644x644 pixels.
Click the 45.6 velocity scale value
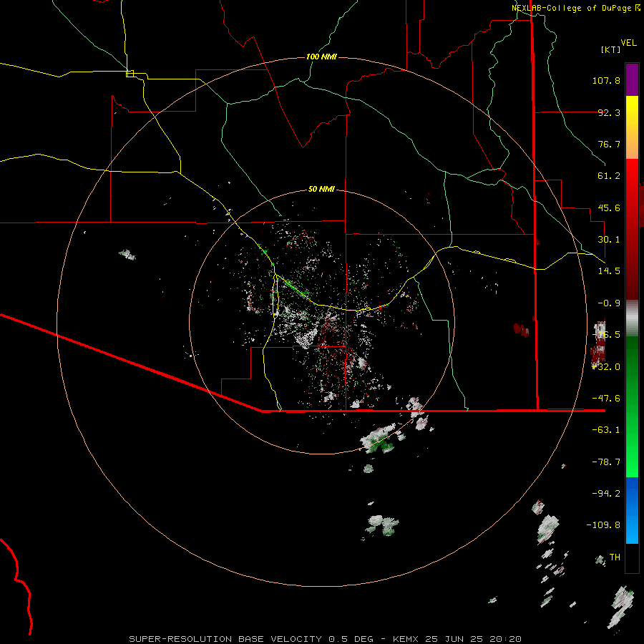point(609,208)
